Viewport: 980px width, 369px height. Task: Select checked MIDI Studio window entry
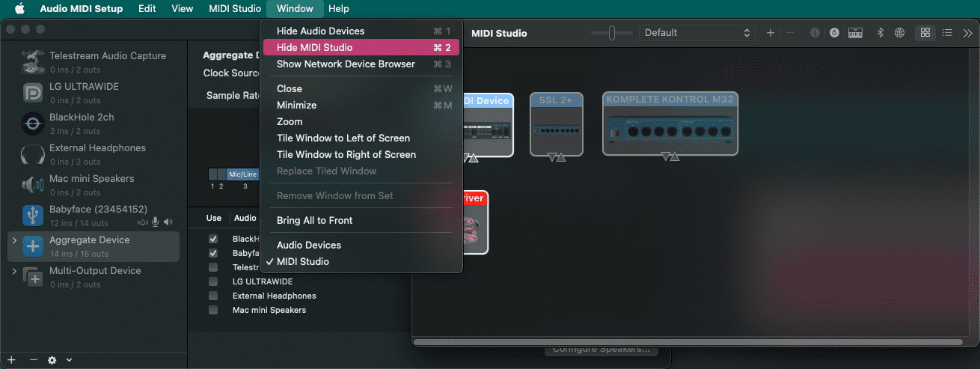click(362, 261)
